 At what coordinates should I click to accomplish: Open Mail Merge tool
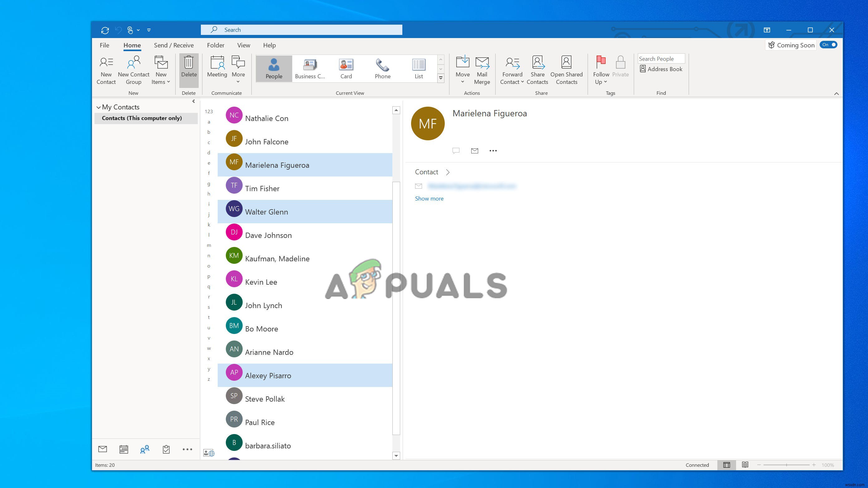(x=482, y=69)
